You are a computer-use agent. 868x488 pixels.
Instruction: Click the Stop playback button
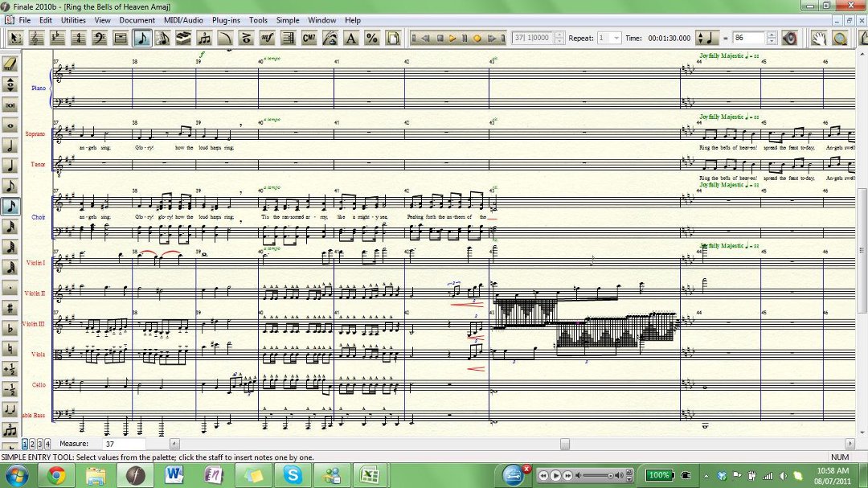tap(440, 39)
